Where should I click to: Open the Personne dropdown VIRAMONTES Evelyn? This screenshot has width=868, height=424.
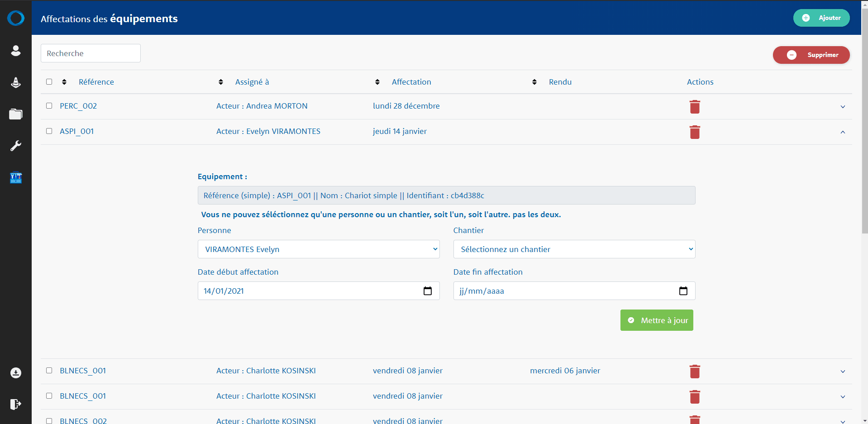pyautogui.click(x=319, y=249)
